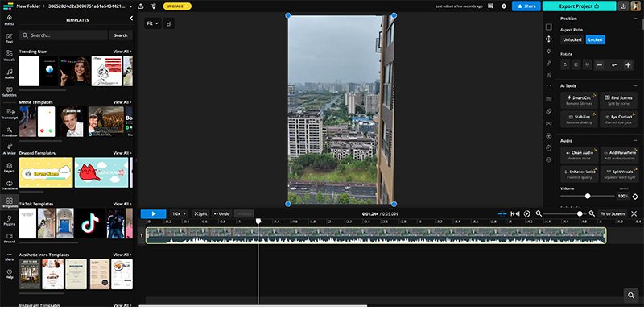This screenshot has width=644, height=323.
Task: Open the 1.0x playback speed dropdown
Action: 179,213
